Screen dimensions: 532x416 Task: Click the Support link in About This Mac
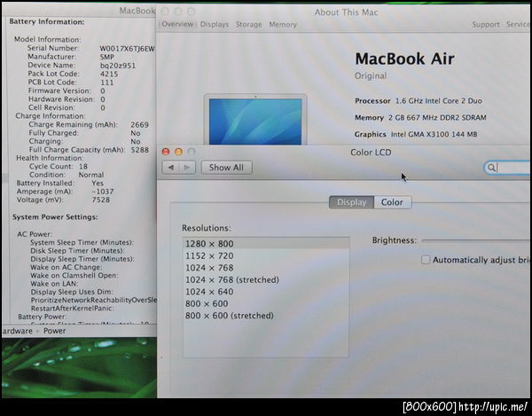coord(486,25)
